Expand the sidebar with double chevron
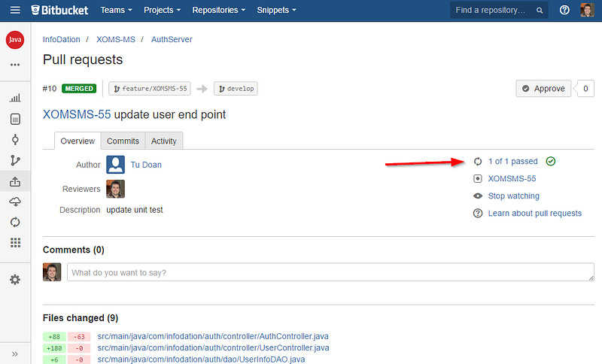The image size is (602, 364). (x=15, y=353)
